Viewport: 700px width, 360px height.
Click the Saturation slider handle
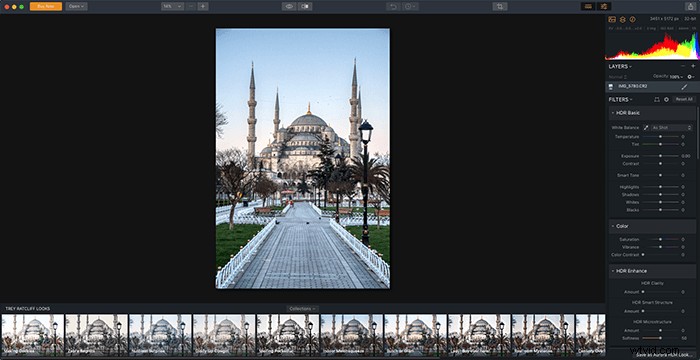660,239
